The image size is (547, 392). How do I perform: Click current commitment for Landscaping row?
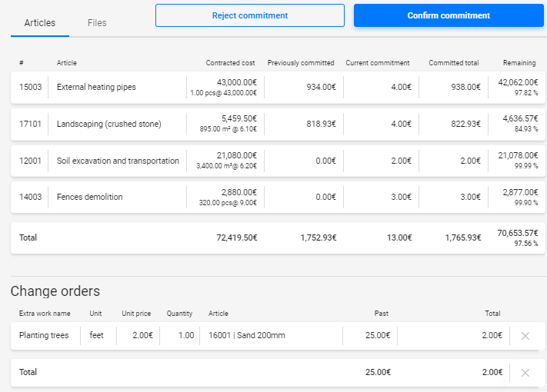401,124
